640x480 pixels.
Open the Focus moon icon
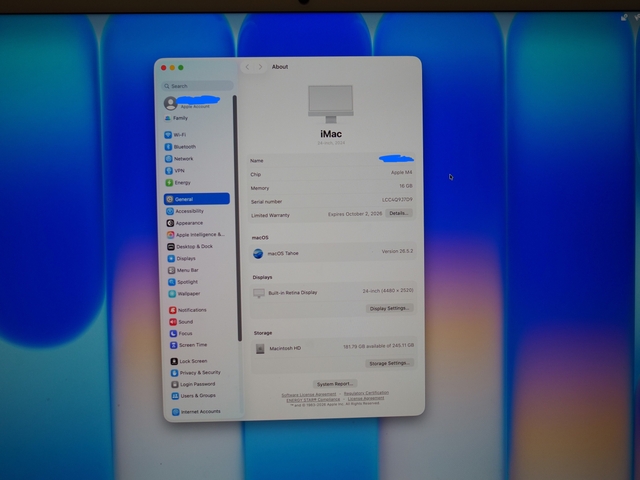[x=173, y=333]
